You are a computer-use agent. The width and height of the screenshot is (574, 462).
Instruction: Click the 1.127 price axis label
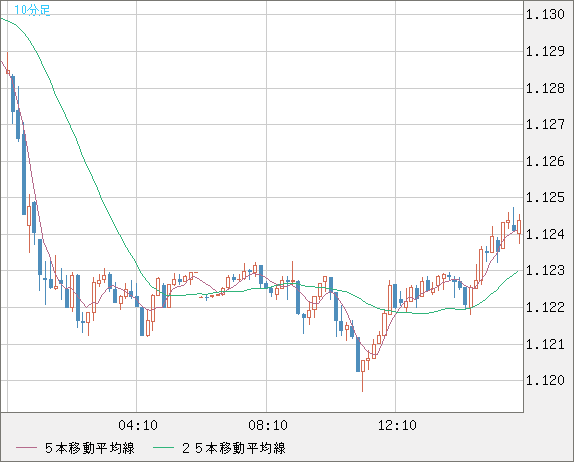click(545, 124)
